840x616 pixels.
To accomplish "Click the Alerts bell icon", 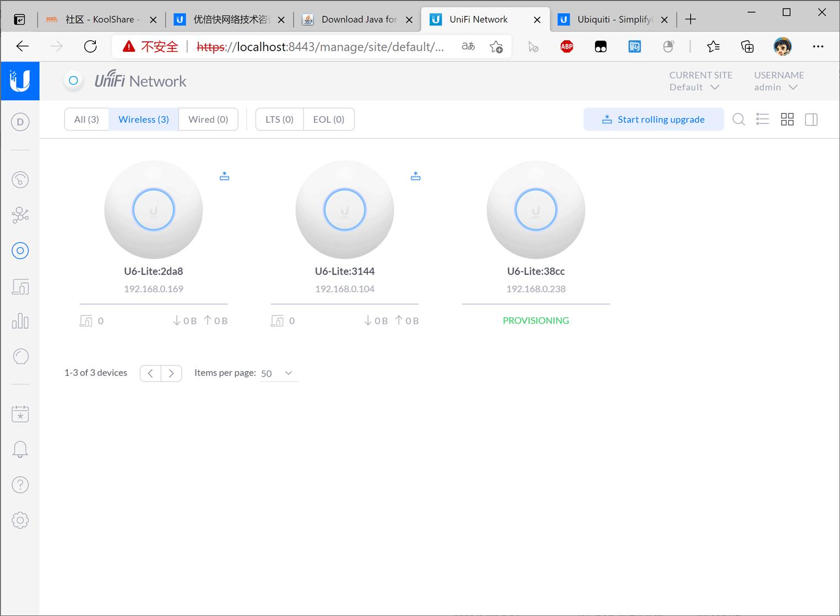I will click(20, 449).
